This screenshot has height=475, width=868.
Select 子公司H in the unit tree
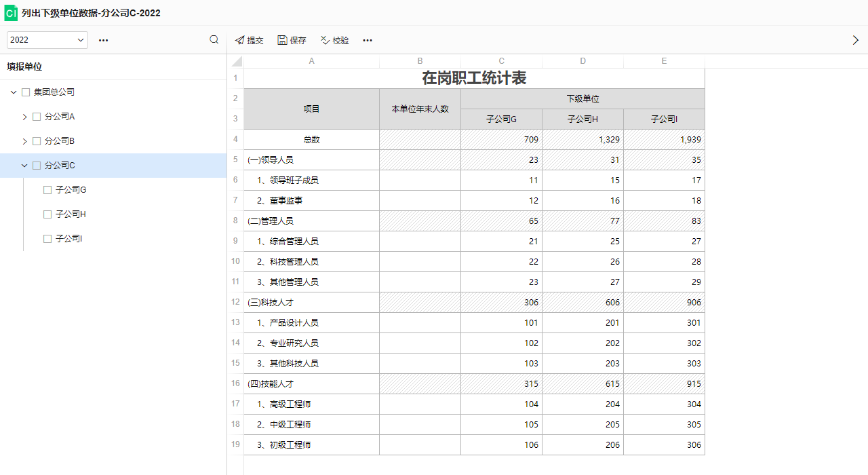coord(71,214)
